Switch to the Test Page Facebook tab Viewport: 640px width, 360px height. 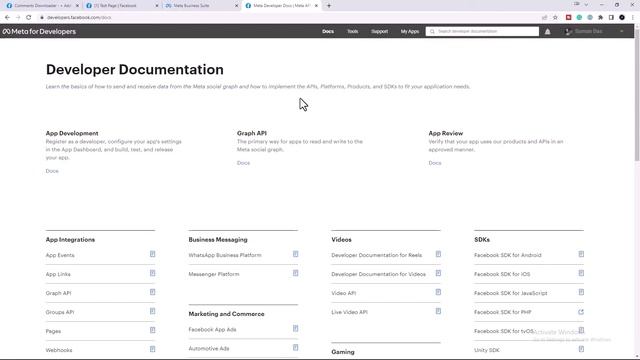(x=122, y=6)
